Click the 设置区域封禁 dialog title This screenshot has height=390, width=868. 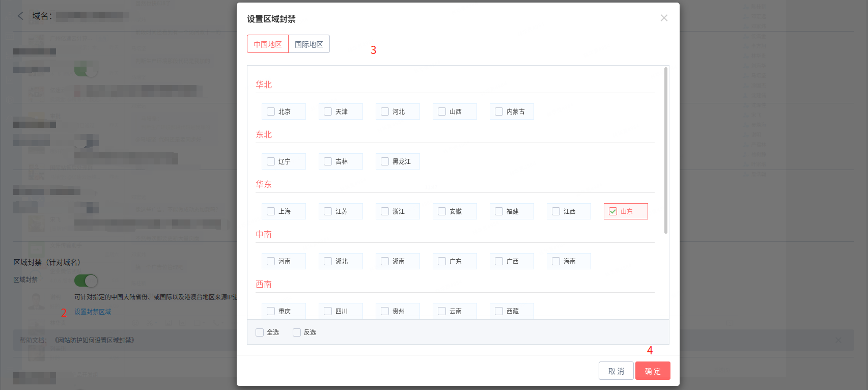click(x=271, y=19)
